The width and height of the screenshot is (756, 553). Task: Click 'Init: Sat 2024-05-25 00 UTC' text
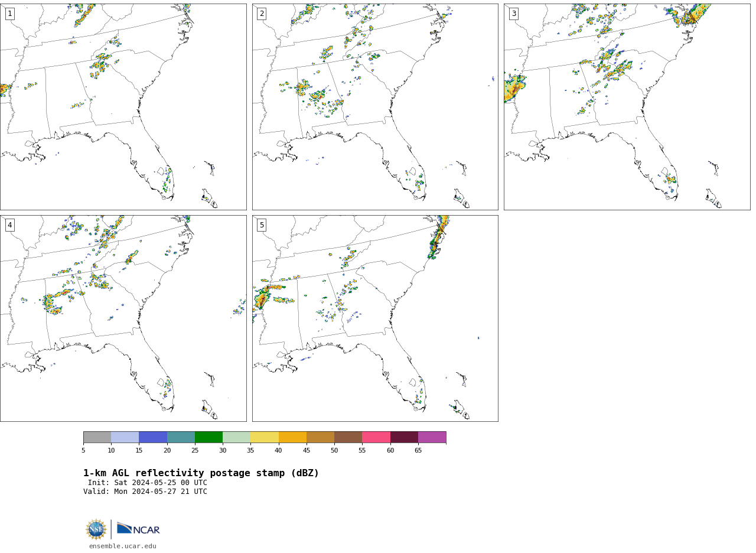(148, 483)
